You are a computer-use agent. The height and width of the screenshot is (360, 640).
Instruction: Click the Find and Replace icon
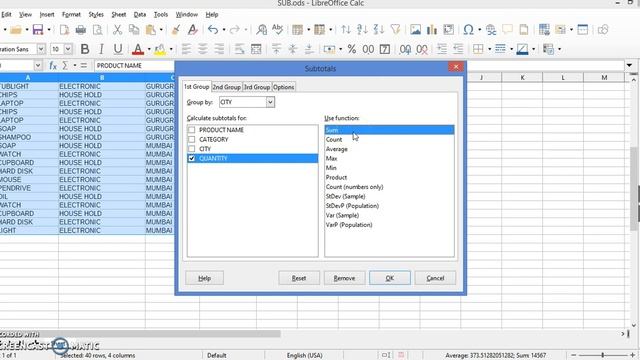click(x=261, y=30)
